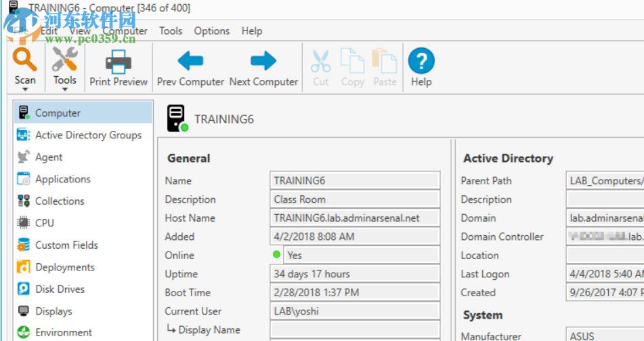644x341 pixels.
Task: Select Disk Drives page in sidebar
Action: pos(83,289)
